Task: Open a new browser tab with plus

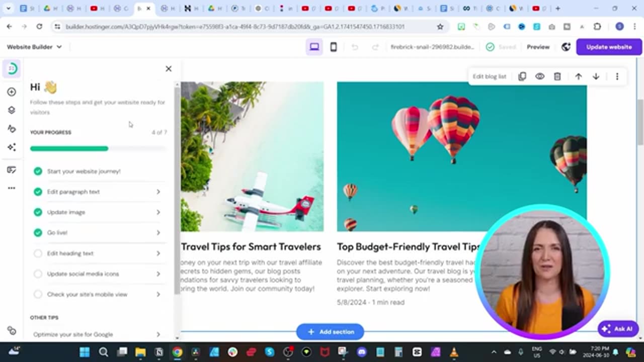Action: click(x=557, y=9)
